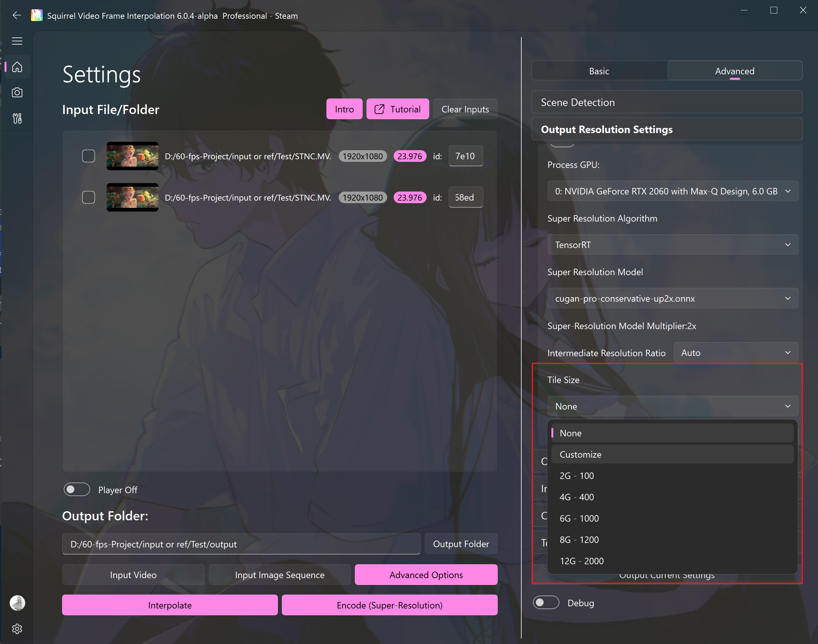
Task: Switch to the Basic tab
Action: 599,70
